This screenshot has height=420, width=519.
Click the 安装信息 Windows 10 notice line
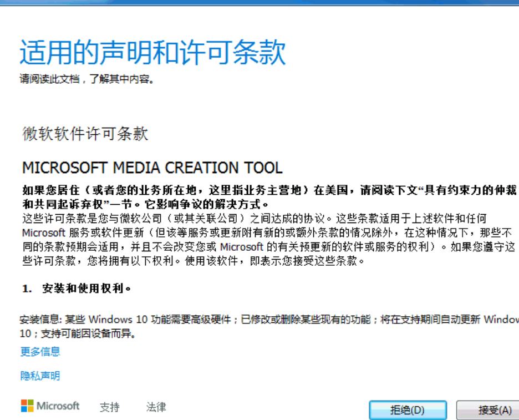tap(266, 320)
